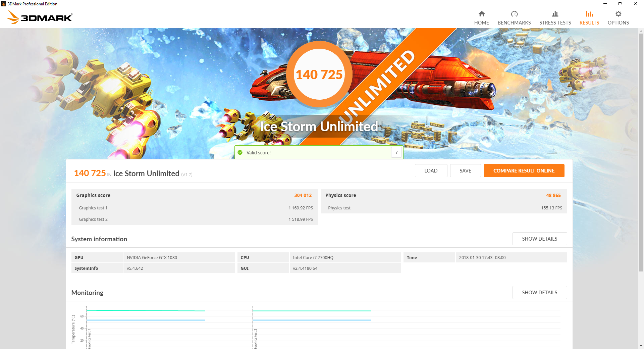Screen dimensions: 644x349
Task: Click the 140 725 score circle
Action: click(x=319, y=74)
